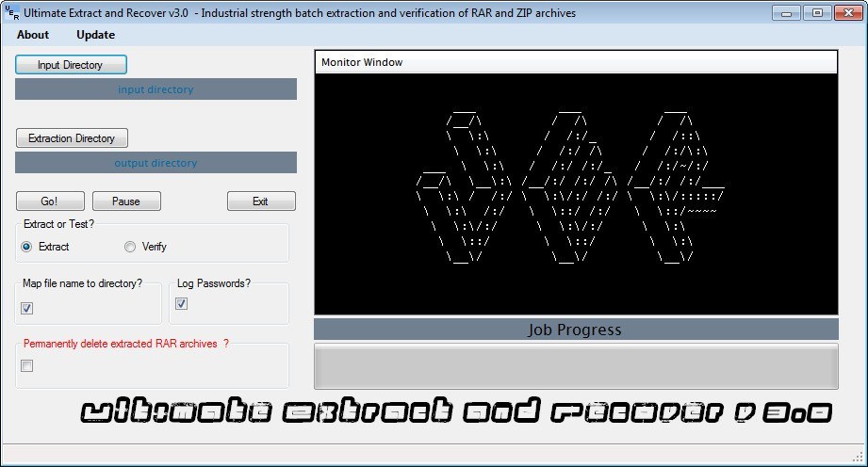
Task: Open the Update menu
Action: point(95,35)
